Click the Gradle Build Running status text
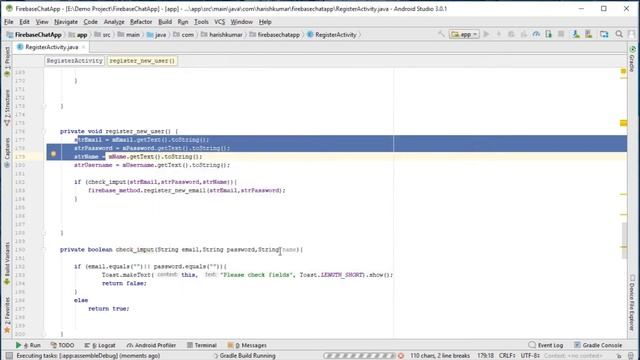 [247, 356]
